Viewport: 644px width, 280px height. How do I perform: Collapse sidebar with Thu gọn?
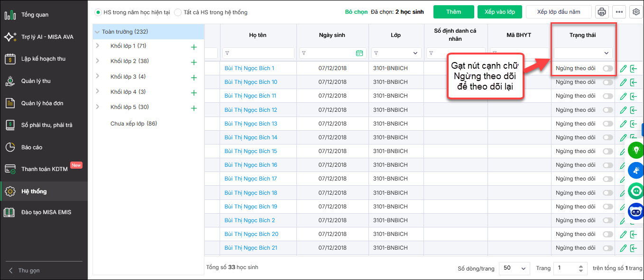25,271
